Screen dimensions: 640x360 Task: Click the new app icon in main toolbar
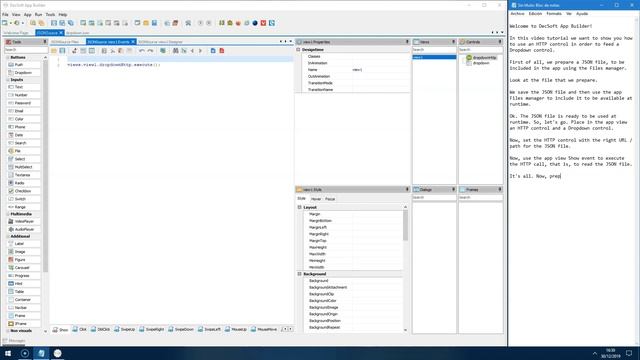5,23
